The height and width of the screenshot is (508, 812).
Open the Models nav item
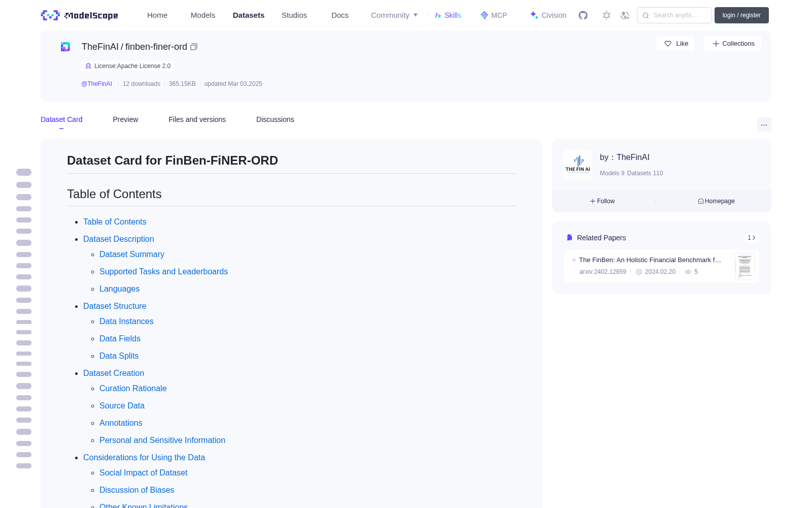point(203,15)
